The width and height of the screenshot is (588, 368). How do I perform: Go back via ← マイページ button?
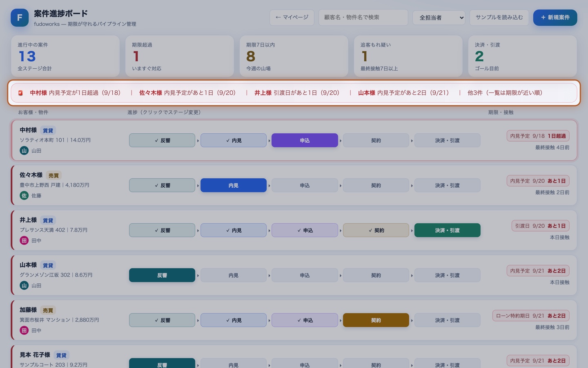point(292,18)
